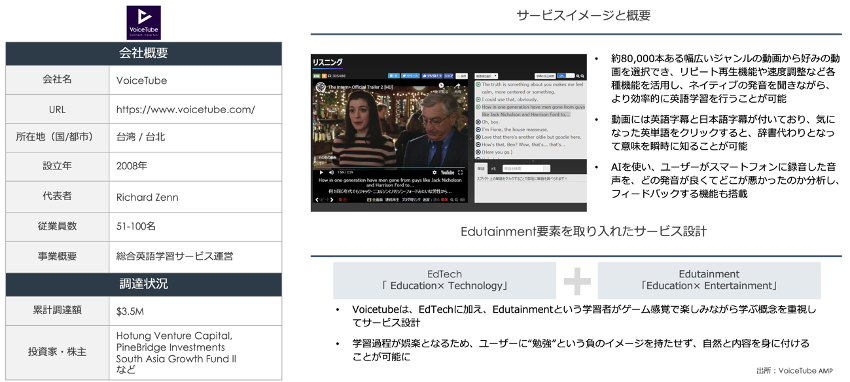Click the word search field below the subtitles
Screen dimensions: 850x382
526,169
